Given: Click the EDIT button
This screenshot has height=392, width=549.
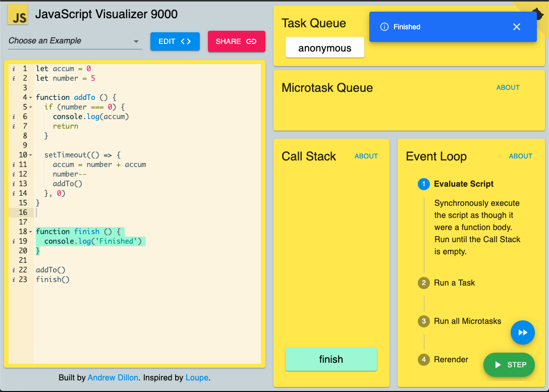Looking at the screenshot, I should pyautogui.click(x=175, y=41).
